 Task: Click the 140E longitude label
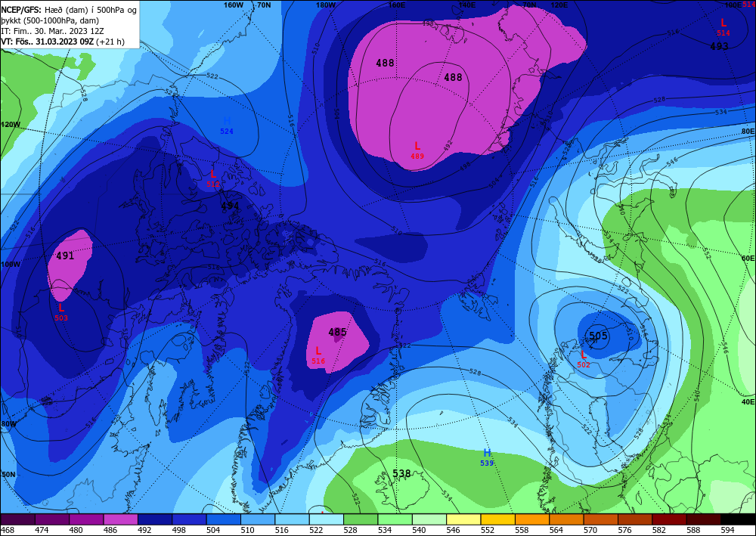[x=467, y=5]
